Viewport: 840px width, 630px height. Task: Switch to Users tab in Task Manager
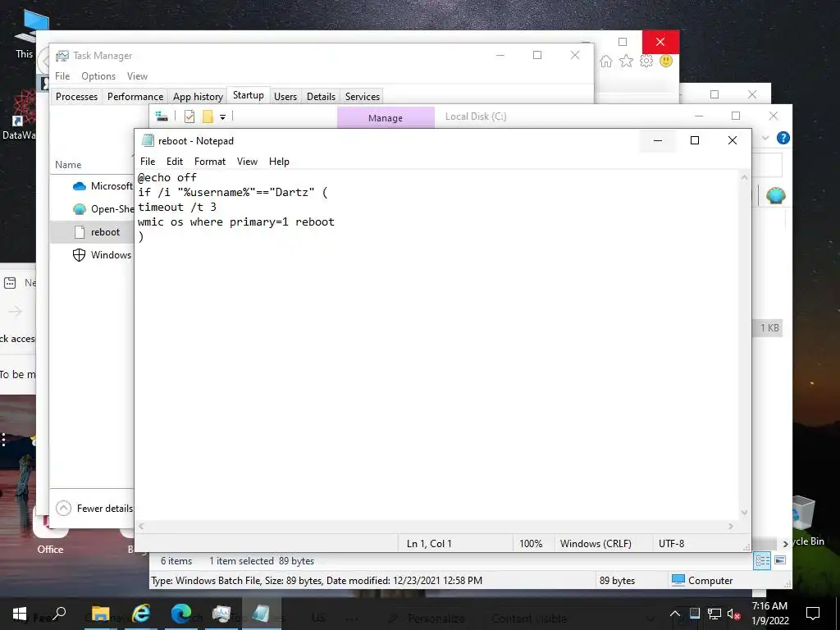click(x=285, y=97)
